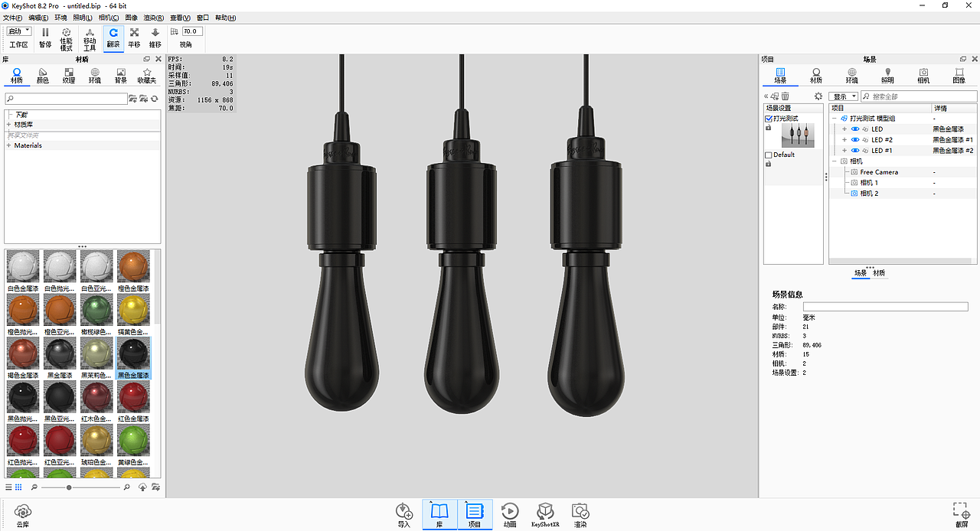Toggle visibility eye of LED #2
980x531 pixels.
[x=855, y=140]
